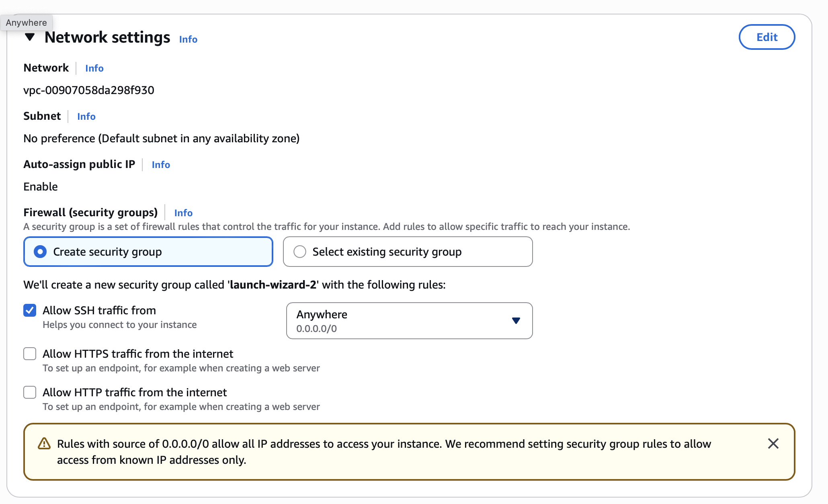Click the warning triangle icon in alert
The image size is (828, 504).
click(44, 444)
